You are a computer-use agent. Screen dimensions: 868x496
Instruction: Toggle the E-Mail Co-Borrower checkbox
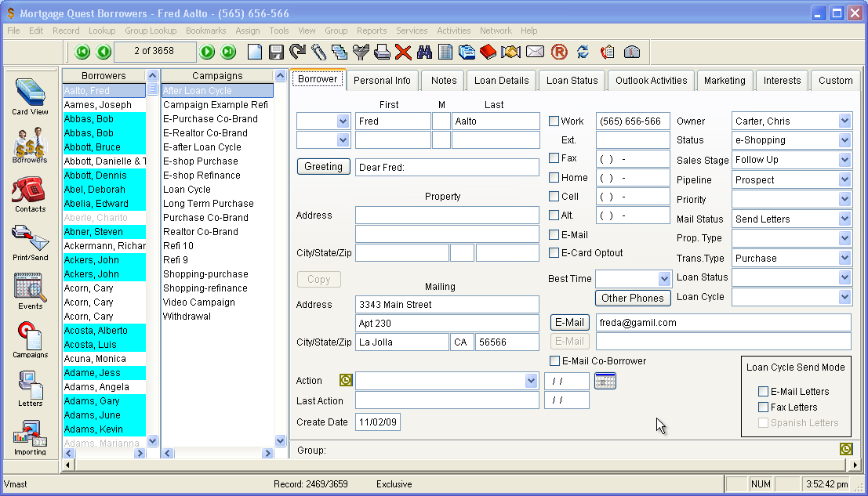tap(554, 361)
